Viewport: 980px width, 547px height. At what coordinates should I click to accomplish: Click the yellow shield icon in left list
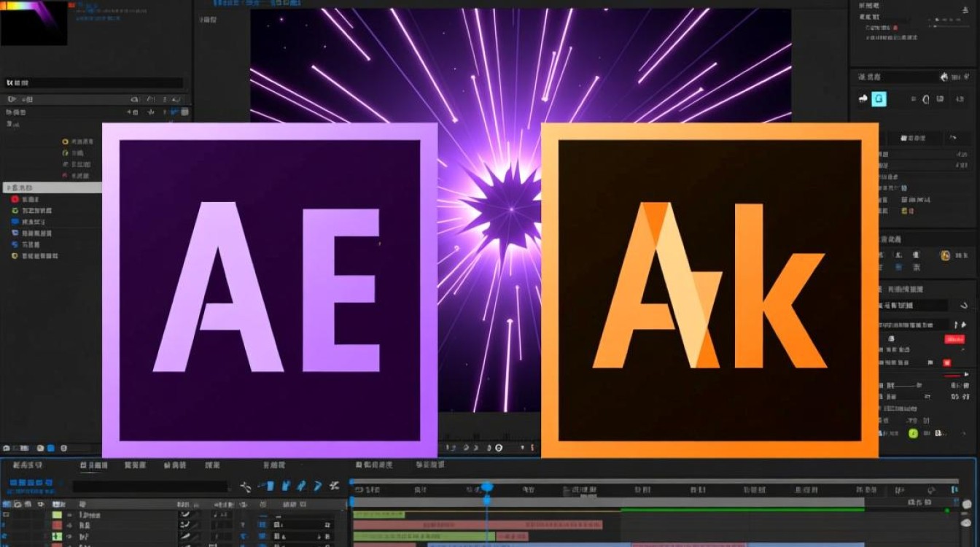pyautogui.click(x=15, y=256)
